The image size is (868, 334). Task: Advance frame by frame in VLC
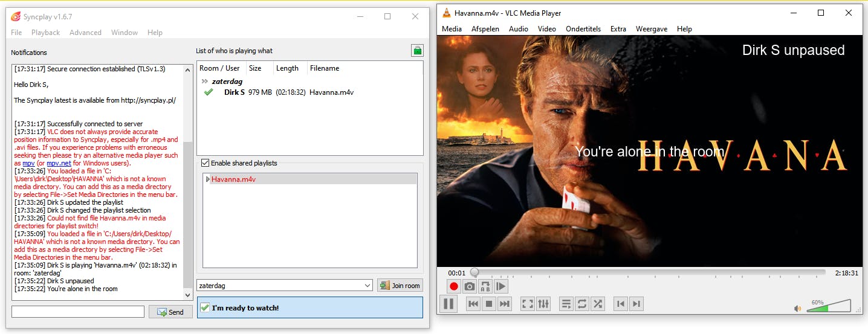point(501,286)
